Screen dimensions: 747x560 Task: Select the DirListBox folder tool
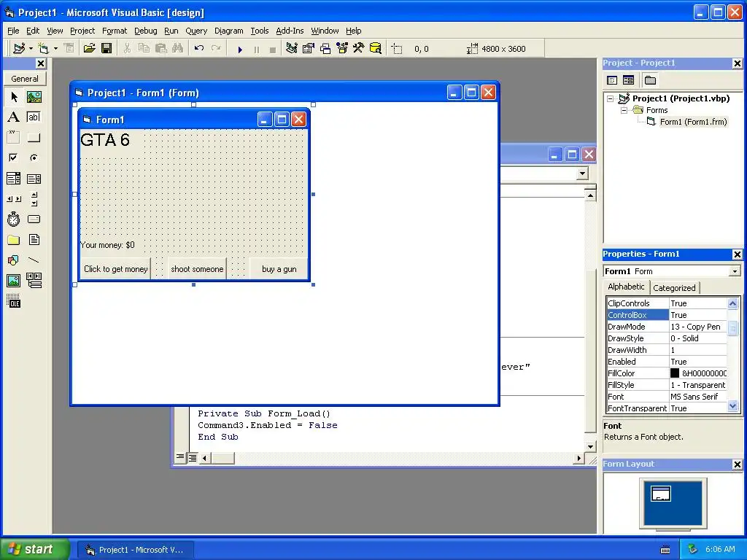pyautogui.click(x=14, y=239)
